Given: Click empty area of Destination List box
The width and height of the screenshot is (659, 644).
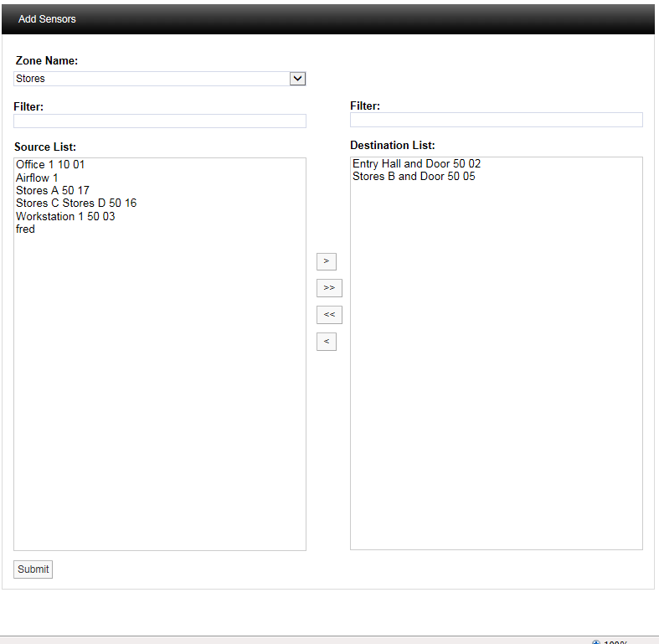Looking at the screenshot, I should 496,377.
